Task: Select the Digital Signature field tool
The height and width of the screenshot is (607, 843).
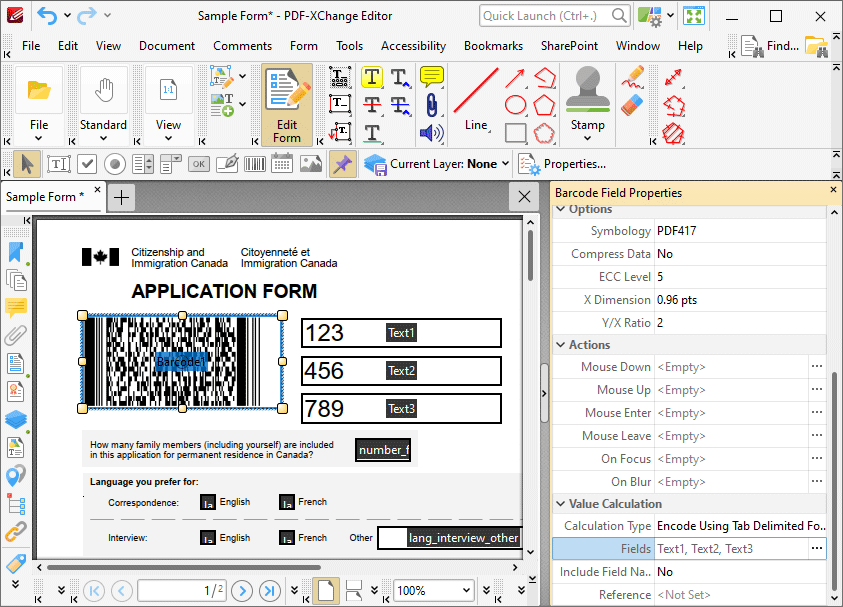Action: click(227, 164)
